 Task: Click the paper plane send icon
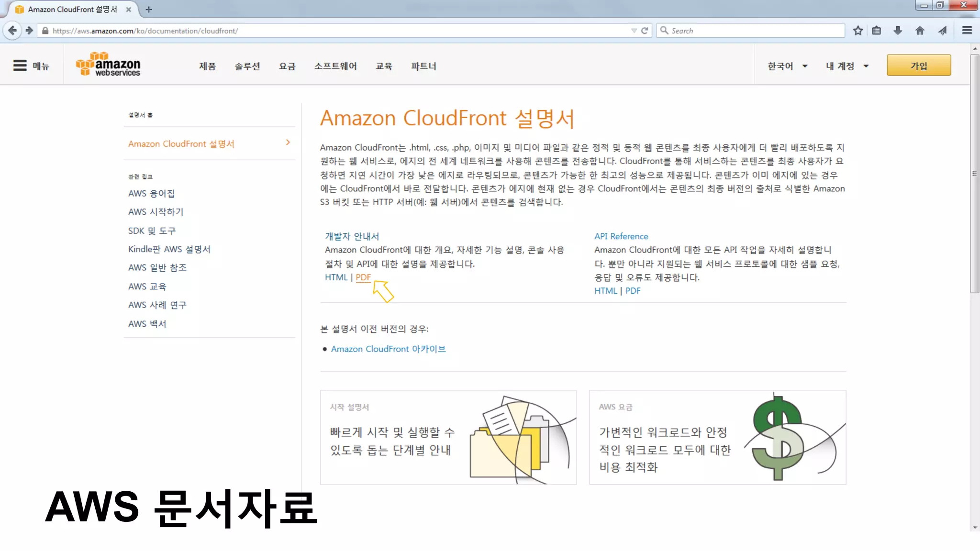click(942, 31)
